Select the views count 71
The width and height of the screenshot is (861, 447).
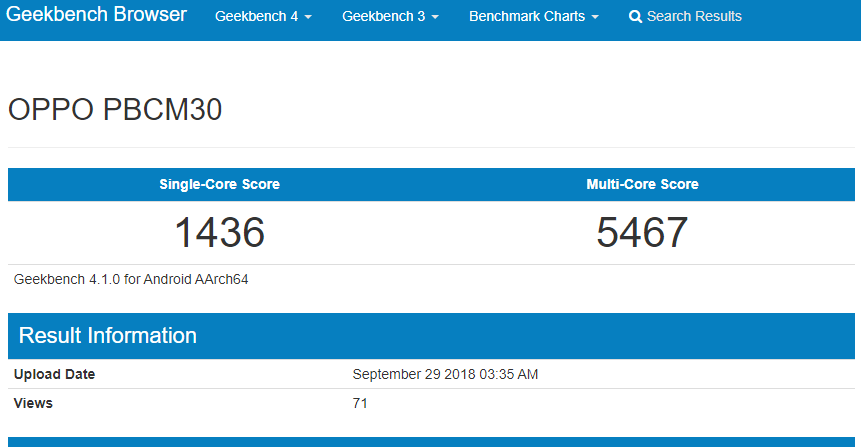(x=360, y=404)
